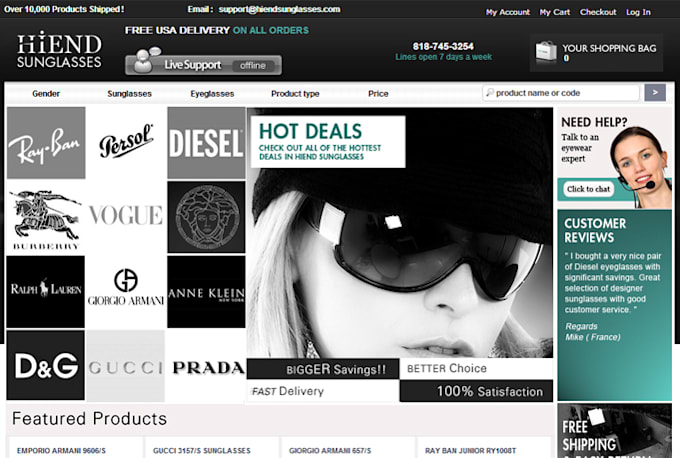The image size is (680, 458).
Task: Click the Better Choice banner
Action: (476, 369)
